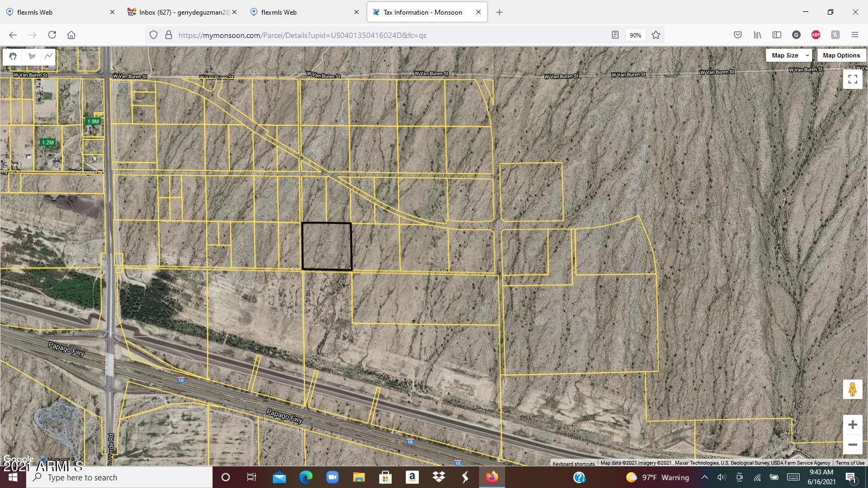Open the Terms of Use link
The width and height of the screenshot is (868, 488).
point(849,463)
